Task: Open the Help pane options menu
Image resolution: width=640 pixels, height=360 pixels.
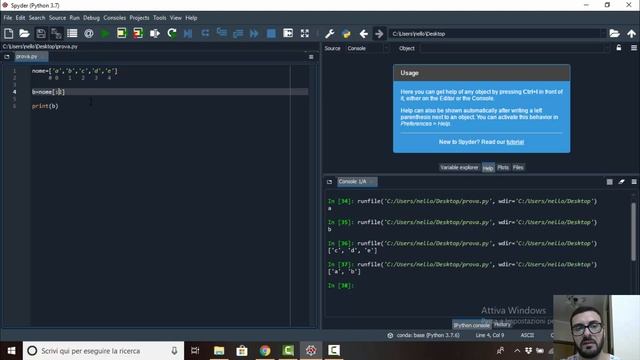Action: click(634, 48)
